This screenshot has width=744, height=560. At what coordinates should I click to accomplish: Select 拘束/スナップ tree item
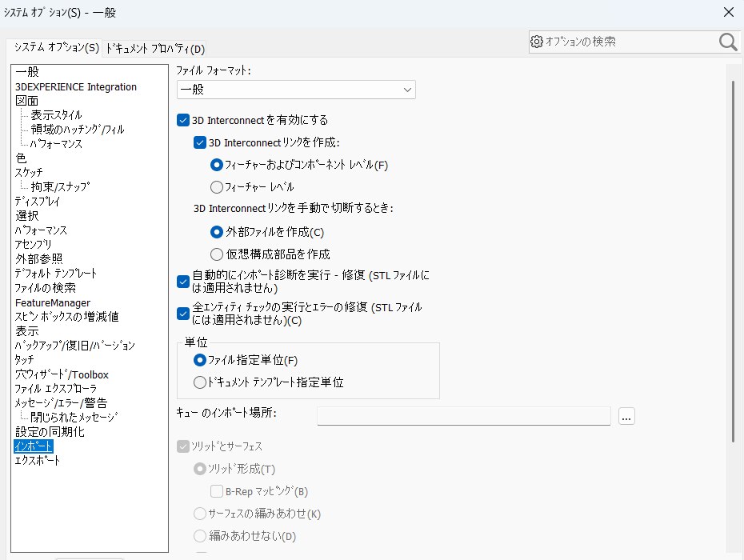[60, 187]
